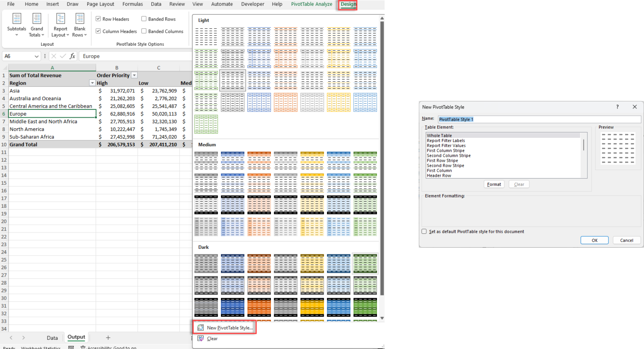Viewport: 644px width, 349px height.
Task: Select the Data sheet tab
Action: click(52, 337)
